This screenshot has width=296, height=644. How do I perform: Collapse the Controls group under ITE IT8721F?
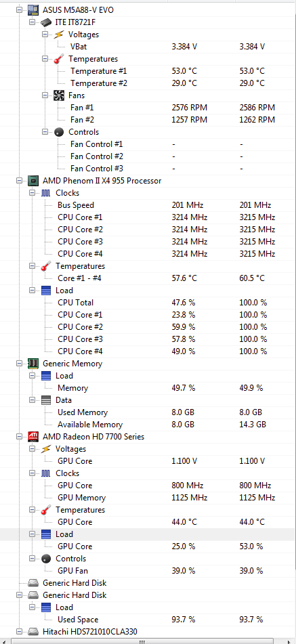pyautogui.click(x=45, y=132)
